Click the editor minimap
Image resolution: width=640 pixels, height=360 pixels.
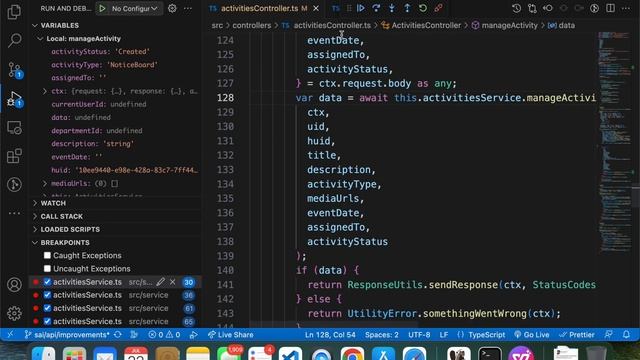(615, 143)
